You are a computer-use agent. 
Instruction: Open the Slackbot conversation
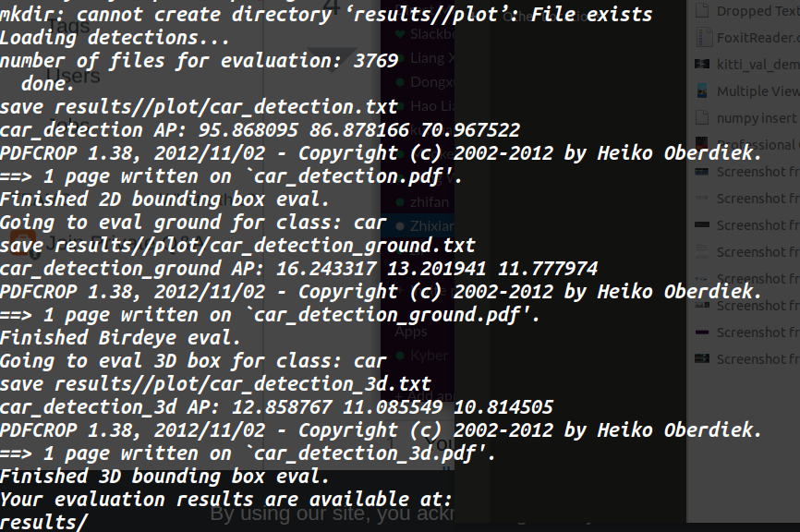(x=434, y=33)
